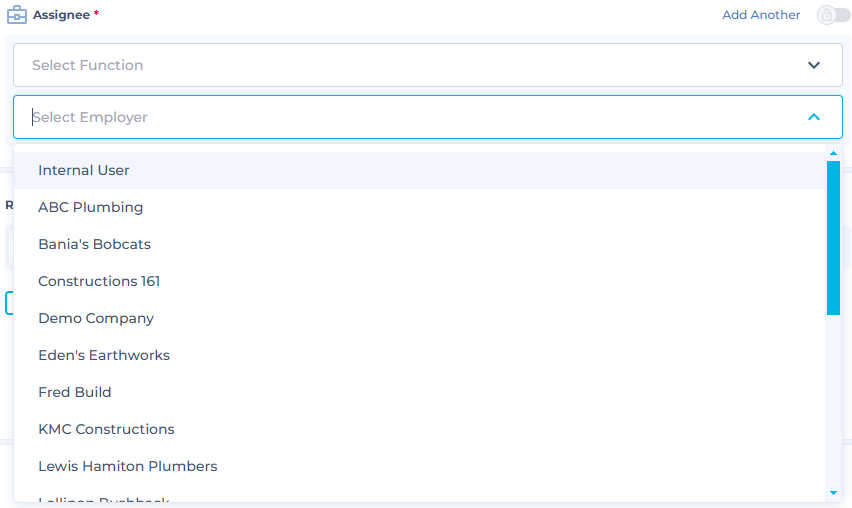
Task: Select the Lewis Hamiton Plumbers option
Action: pyautogui.click(x=127, y=466)
